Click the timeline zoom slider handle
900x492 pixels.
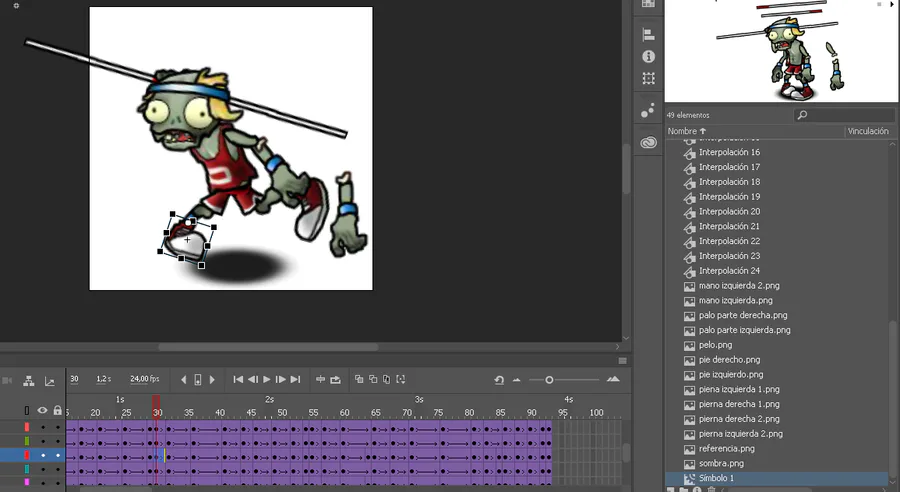point(549,380)
